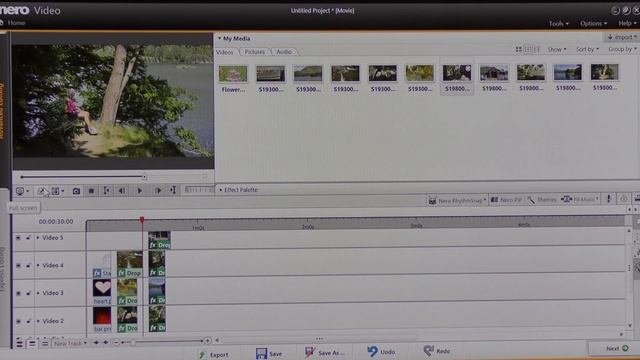Toggle lock on Video 3 track
Image resolution: width=640 pixels, height=360 pixels.
pos(28,293)
